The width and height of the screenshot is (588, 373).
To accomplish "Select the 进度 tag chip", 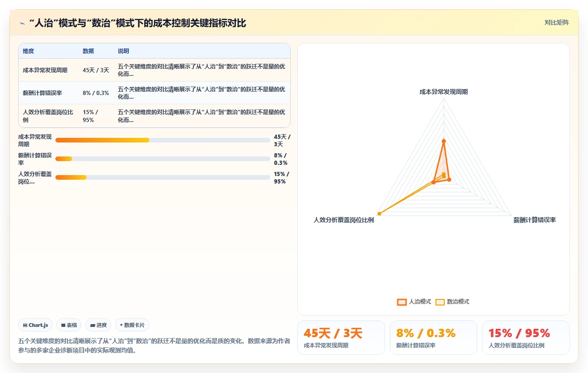I will tap(98, 325).
